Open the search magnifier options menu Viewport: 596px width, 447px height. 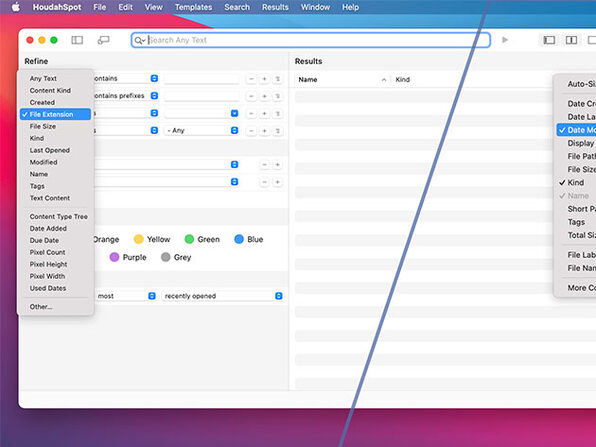click(x=139, y=40)
